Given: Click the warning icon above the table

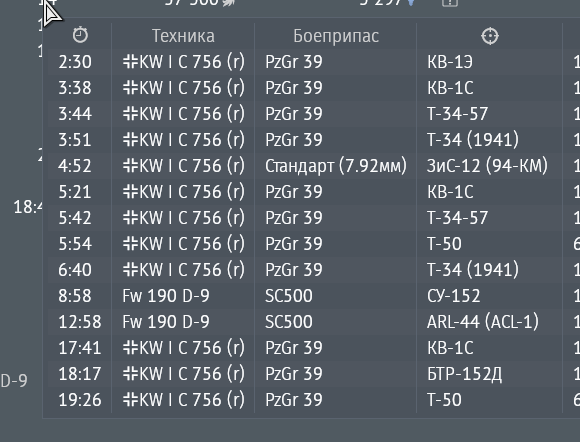Looking at the screenshot, I should coord(450,3).
